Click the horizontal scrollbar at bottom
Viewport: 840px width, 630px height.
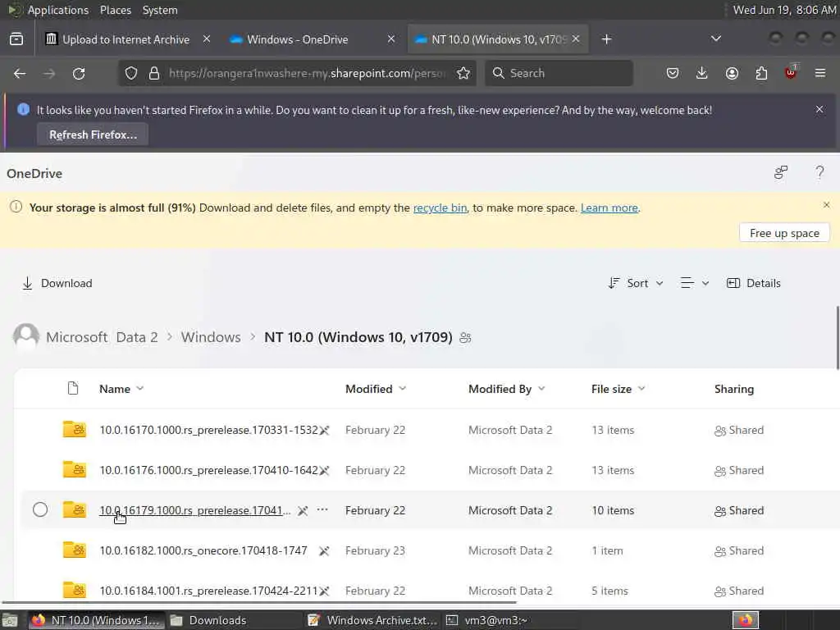click(x=258, y=602)
